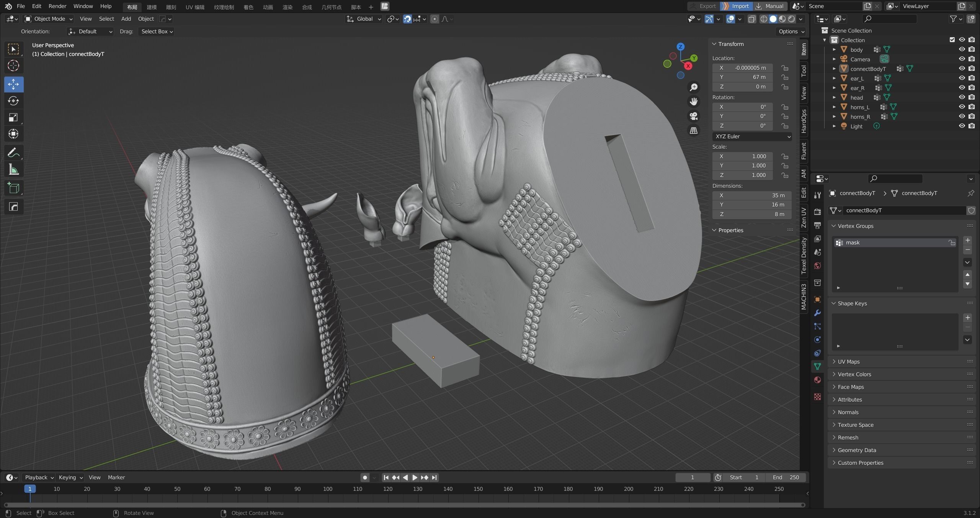Open the World properties tab

click(818, 266)
